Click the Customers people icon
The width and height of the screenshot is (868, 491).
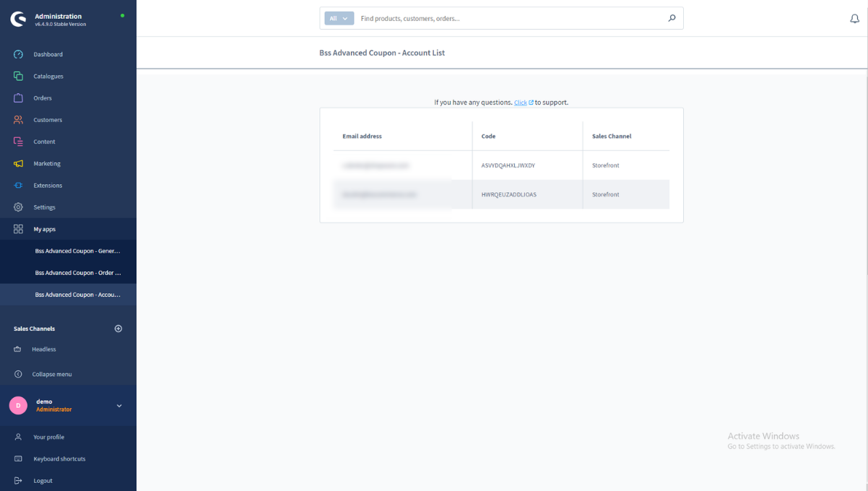pyautogui.click(x=18, y=120)
